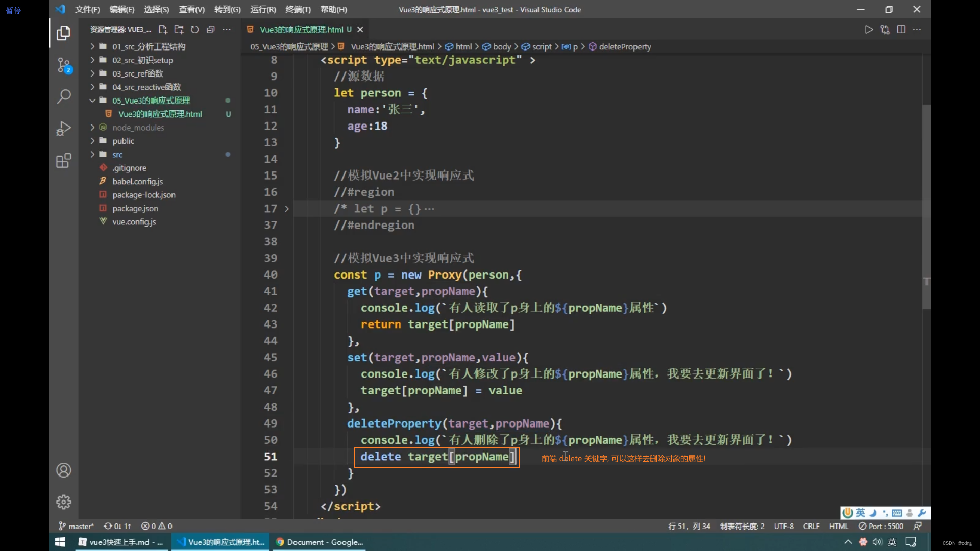Change the CRLF end of line sequence
Image resolution: width=980 pixels, height=551 pixels.
point(811,526)
